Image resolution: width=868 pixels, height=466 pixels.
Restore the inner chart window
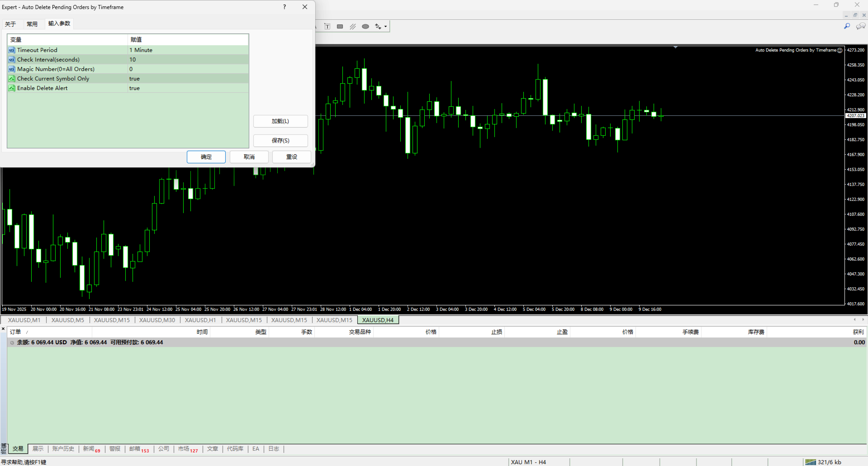coord(855,15)
